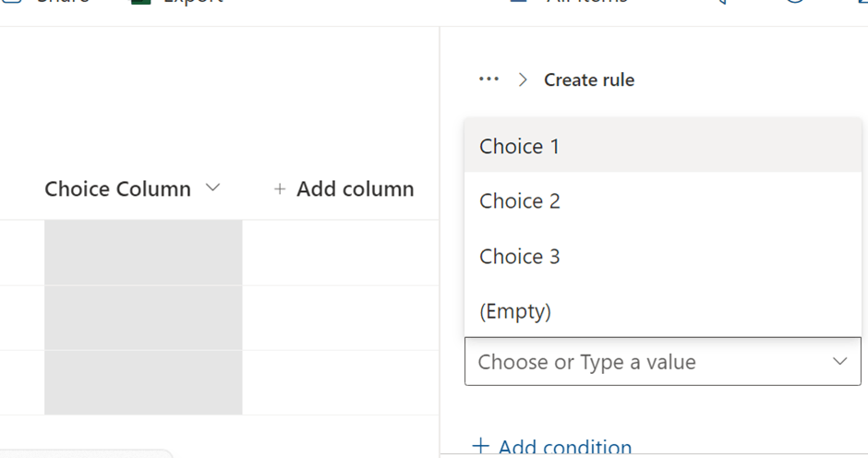Collapse the value combo box chevron
The height and width of the screenshot is (458, 868).
pyautogui.click(x=839, y=361)
